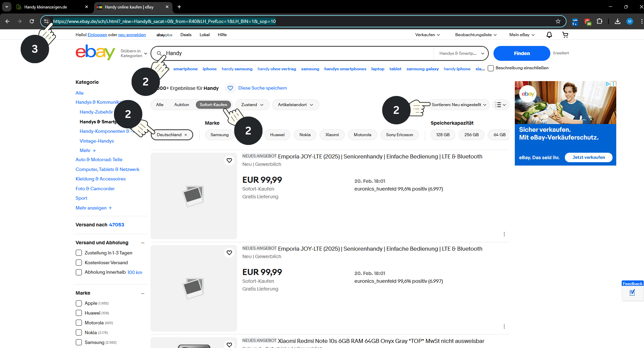Screen dimensions: 644x348
Task: Open the list view options icon beside Sortieren
Action: click(501, 104)
